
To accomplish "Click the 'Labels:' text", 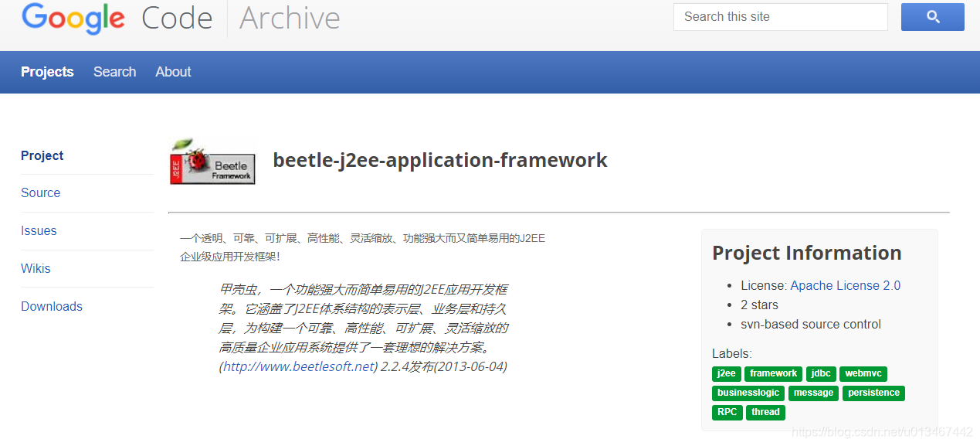I will pyautogui.click(x=731, y=353).
